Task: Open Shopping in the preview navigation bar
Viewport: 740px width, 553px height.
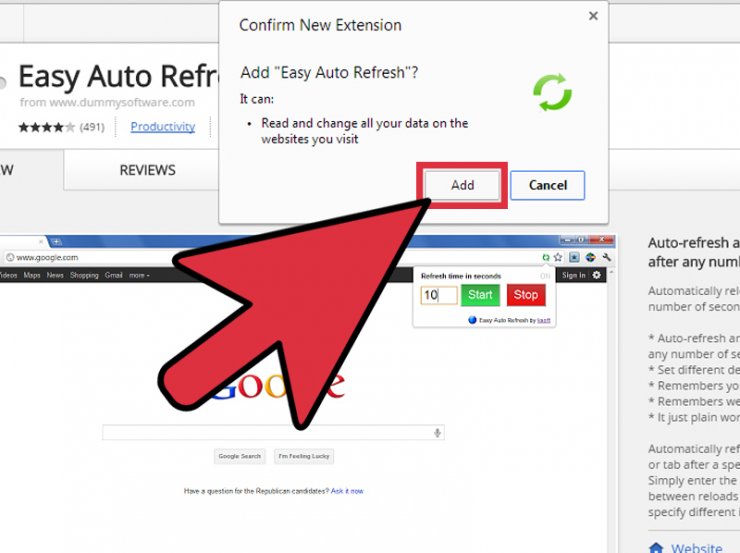Action: (84, 275)
